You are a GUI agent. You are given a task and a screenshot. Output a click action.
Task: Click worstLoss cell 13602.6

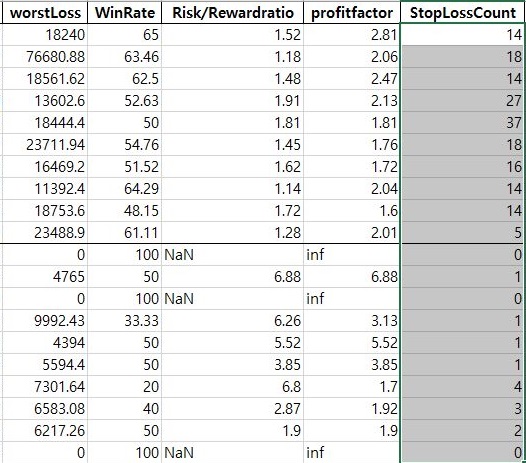[45, 101]
